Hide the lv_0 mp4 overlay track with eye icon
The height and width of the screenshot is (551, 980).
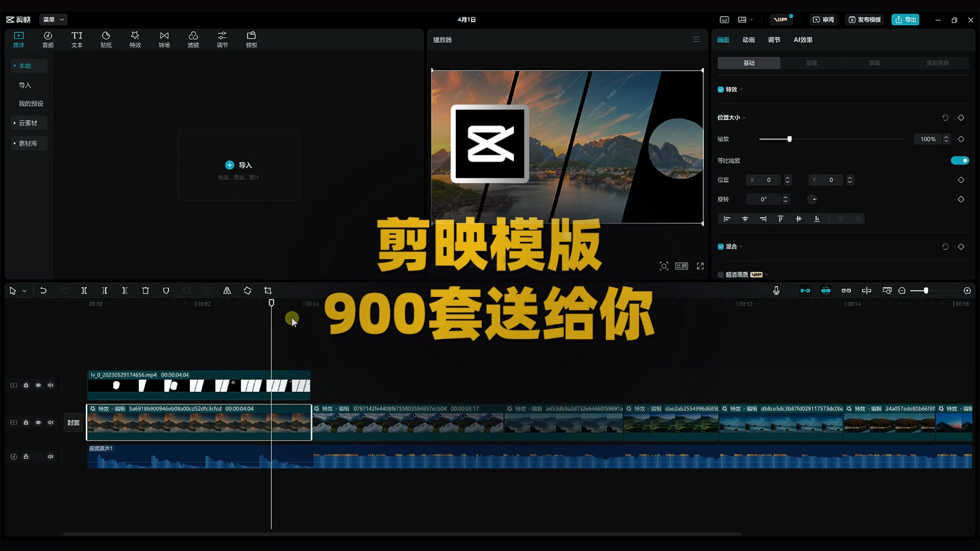point(38,385)
